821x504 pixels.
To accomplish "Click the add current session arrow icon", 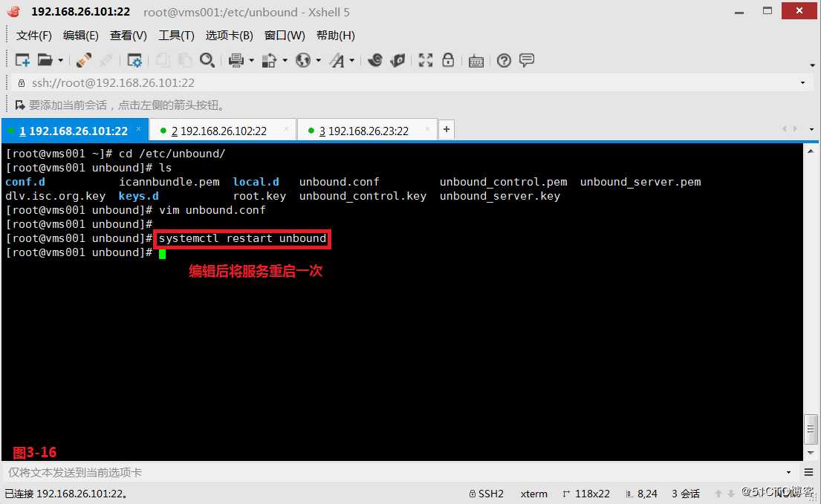I will point(20,105).
